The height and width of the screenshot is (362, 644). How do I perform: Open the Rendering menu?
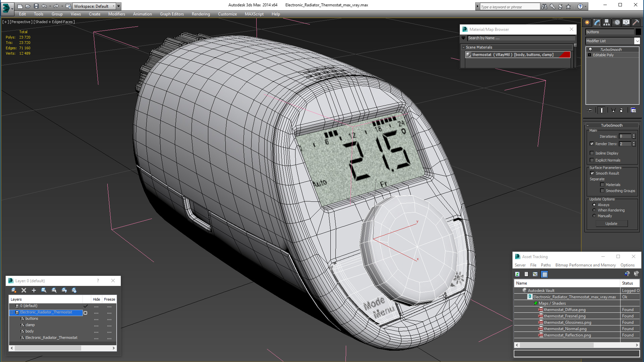pos(201,14)
